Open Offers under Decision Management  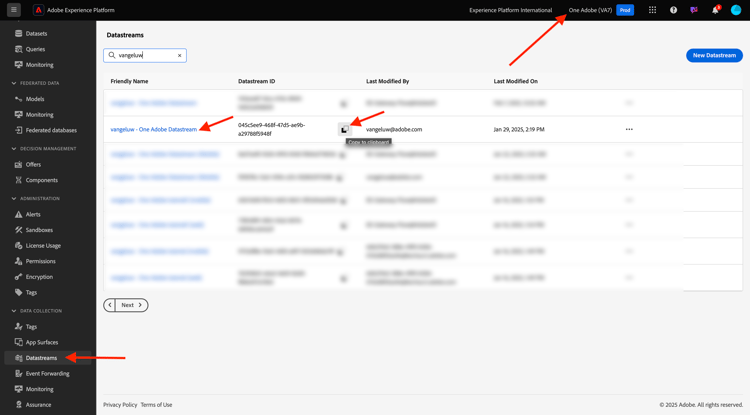click(x=33, y=164)
